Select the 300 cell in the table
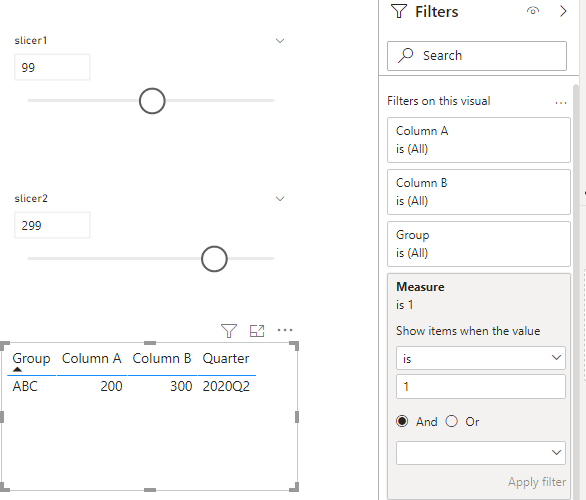The width and height of the screenshot is (586, 500). pyautogui.click(x=181, y=386)
